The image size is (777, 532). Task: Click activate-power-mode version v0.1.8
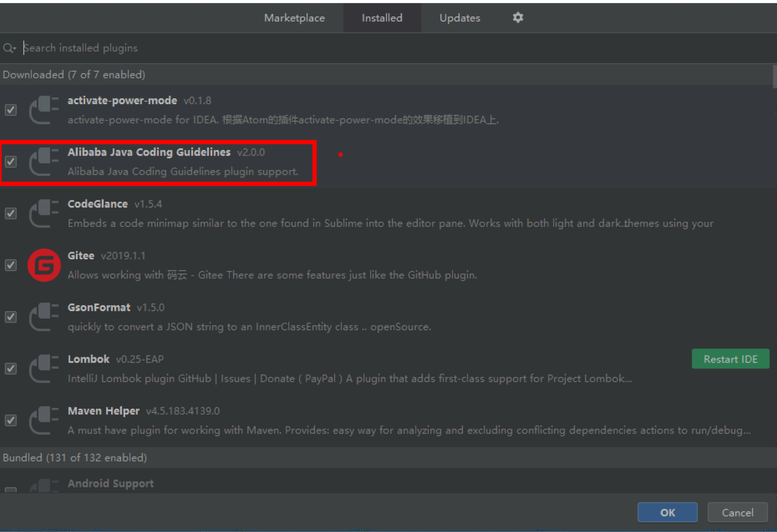[197, 100]
